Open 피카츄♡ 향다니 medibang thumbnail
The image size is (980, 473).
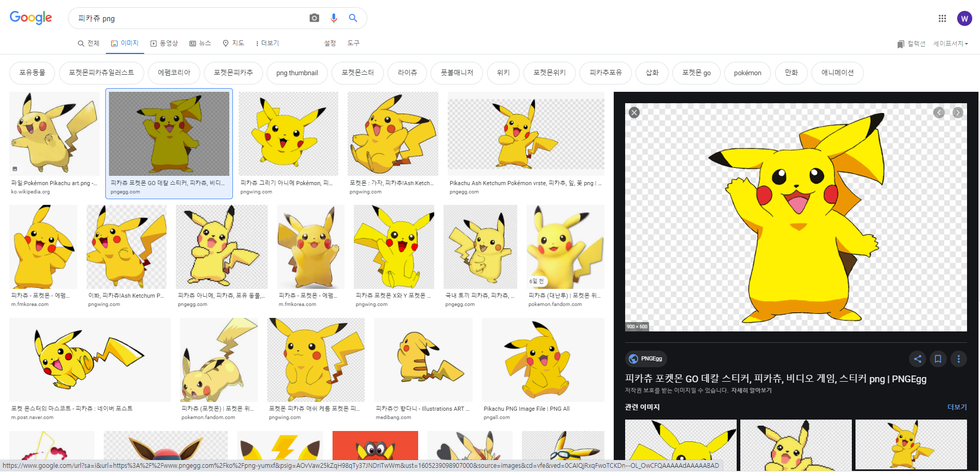(x=423, y=360)
